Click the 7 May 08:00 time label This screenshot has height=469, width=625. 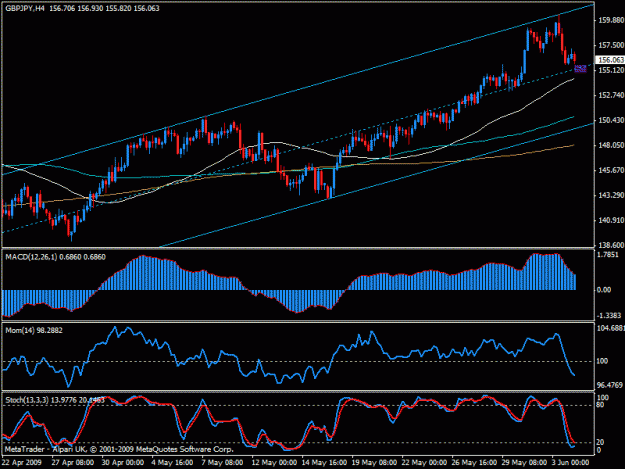(x=222, y=463)
